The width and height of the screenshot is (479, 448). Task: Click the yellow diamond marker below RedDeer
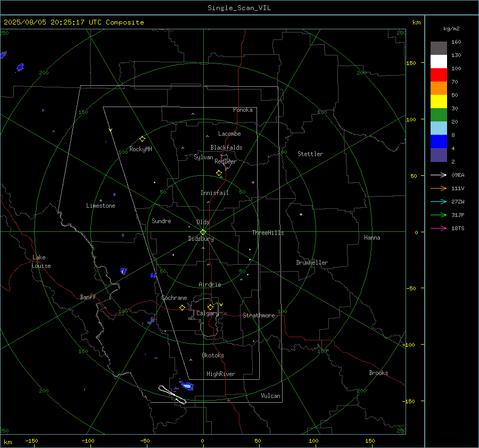point(219,173)
